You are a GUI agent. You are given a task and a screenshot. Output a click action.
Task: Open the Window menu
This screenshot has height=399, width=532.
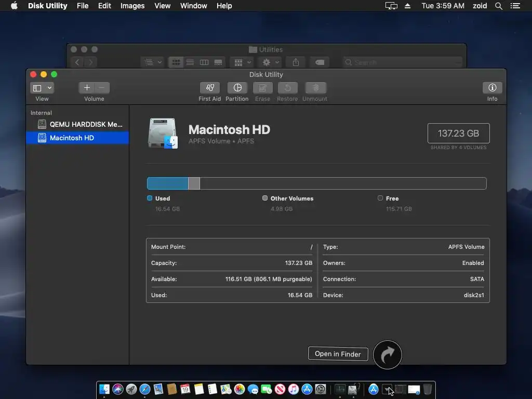(x=193, y=6)
